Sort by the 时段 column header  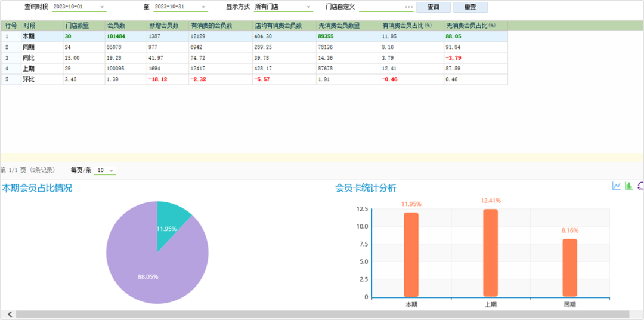pyautogui.click(x=42, y=26)
